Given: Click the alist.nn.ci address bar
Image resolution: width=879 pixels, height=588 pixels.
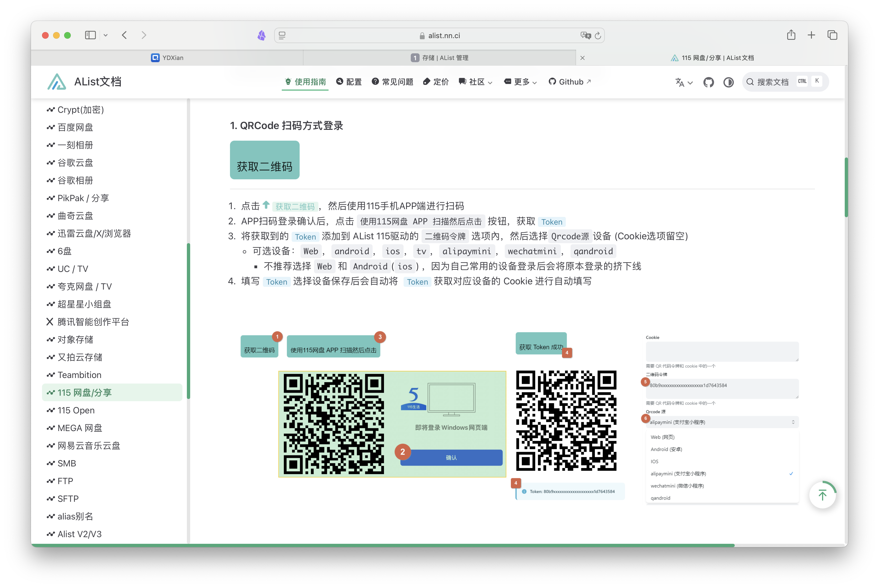Looking at the screenshot, I should [439, 36].
